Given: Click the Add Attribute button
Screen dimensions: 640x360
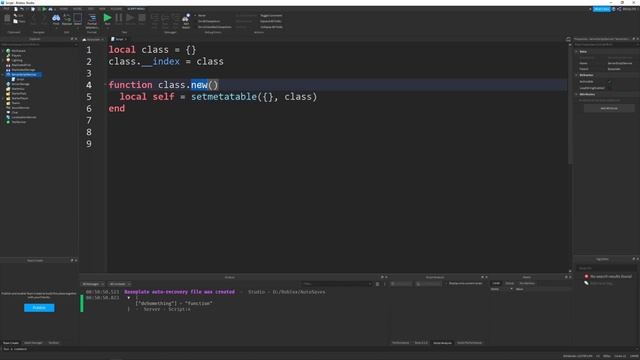Looking at the screenshot, I should click(x=609, y=108).
